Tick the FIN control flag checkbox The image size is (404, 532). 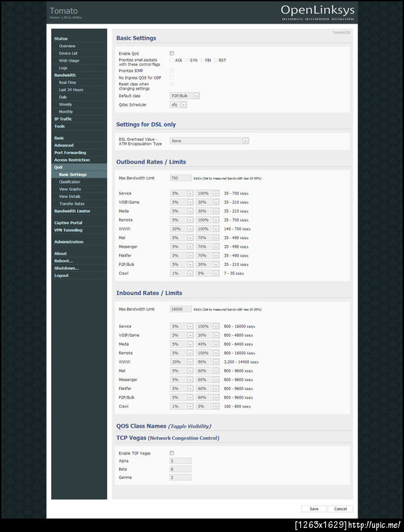point(201,60)
